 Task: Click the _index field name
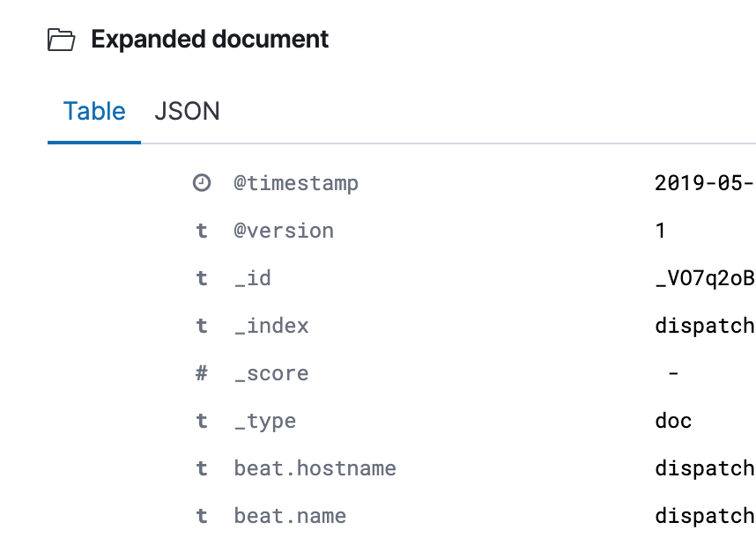(271, 326)
